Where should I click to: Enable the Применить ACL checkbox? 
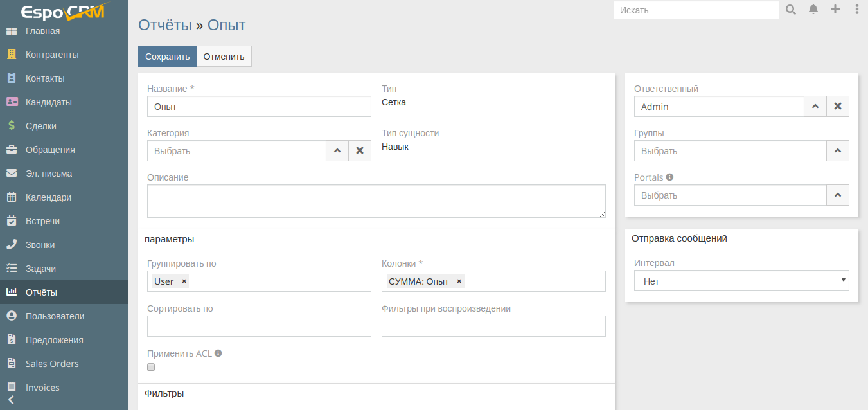click(x=151, y=367)
